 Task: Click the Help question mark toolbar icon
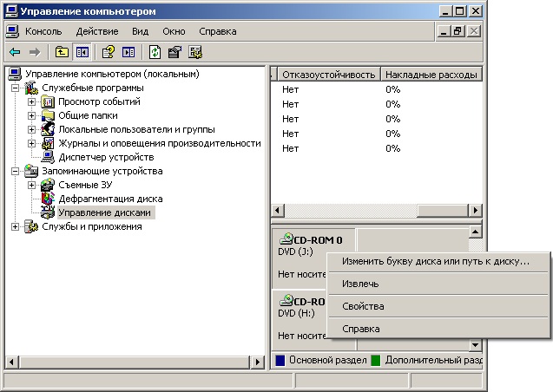pos(109,52)
